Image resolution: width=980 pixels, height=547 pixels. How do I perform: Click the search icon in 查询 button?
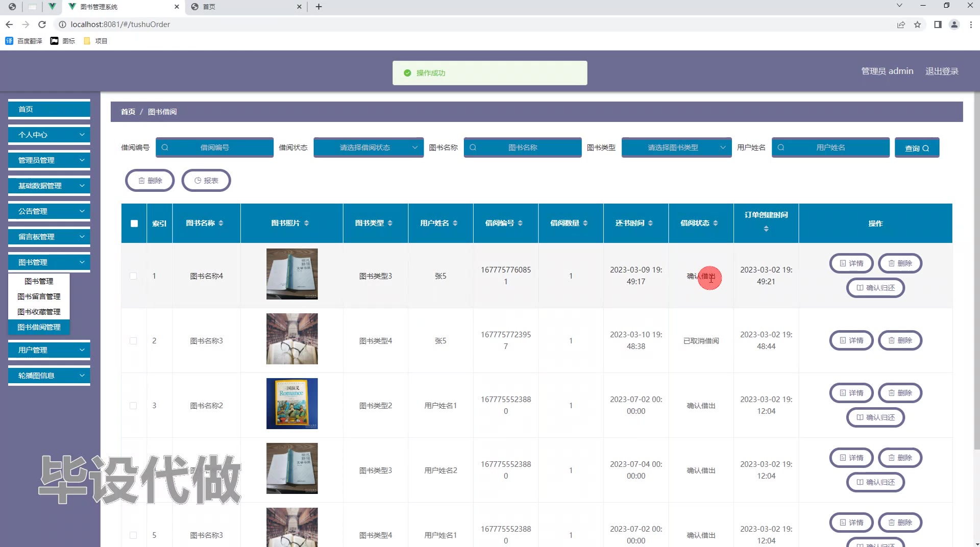[925, 148]
